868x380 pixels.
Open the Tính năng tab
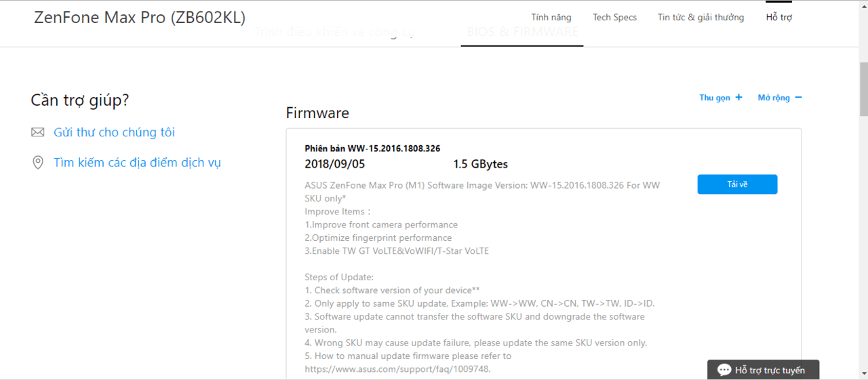pos(551,17)
